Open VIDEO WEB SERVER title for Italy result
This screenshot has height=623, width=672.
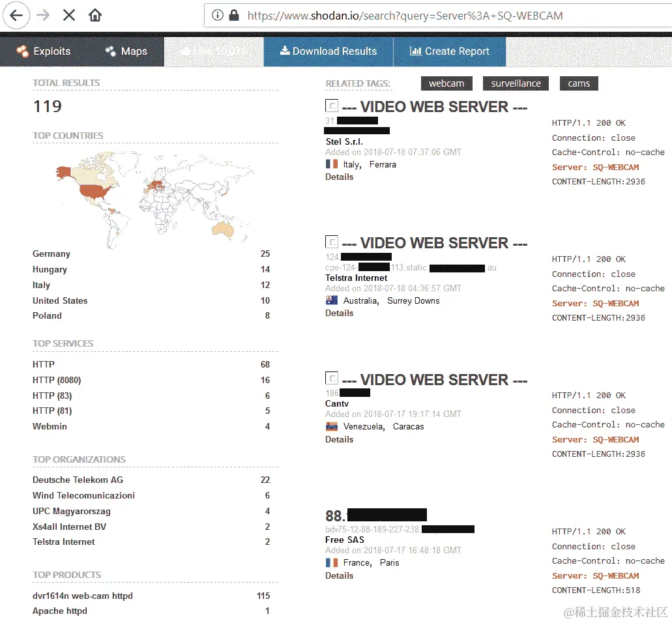pyautogui.click(x=435, y=107)
